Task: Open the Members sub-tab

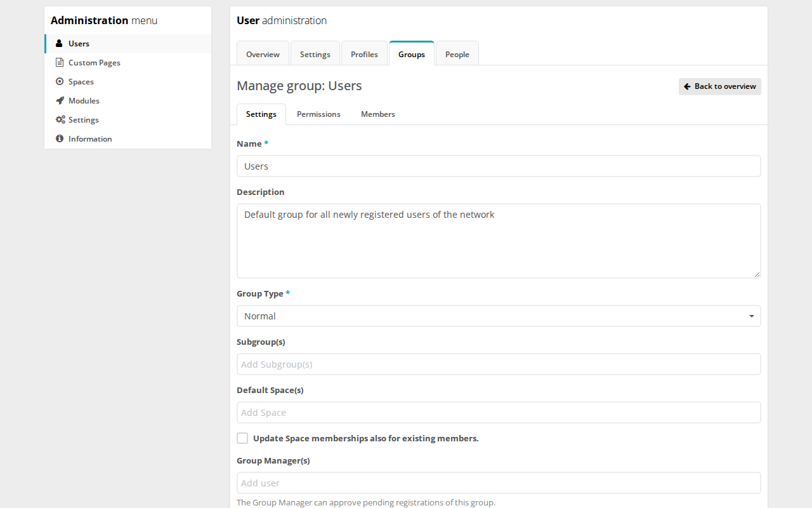Action: point(378,114)
